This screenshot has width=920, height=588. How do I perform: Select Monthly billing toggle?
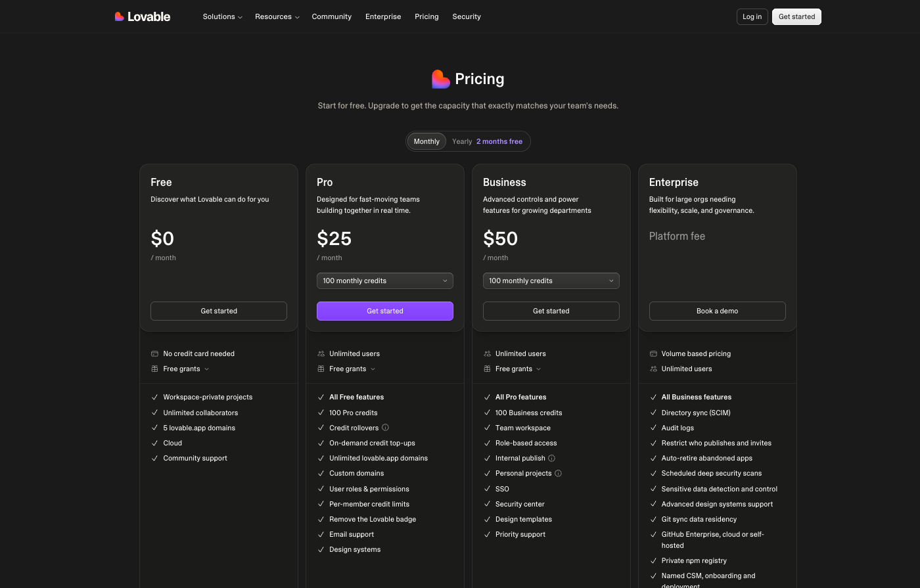click(x=426, y=141)
